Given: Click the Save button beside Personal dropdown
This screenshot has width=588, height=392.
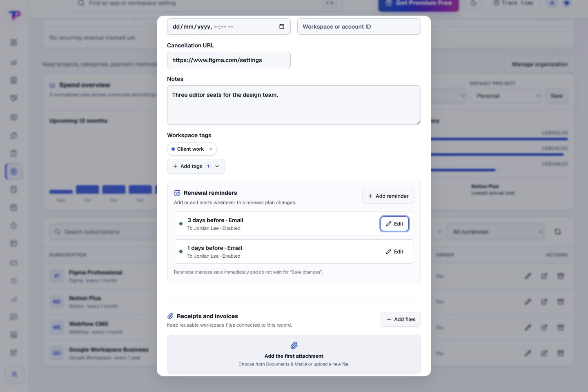Looking at the screenshot, I should click(557, 96).
